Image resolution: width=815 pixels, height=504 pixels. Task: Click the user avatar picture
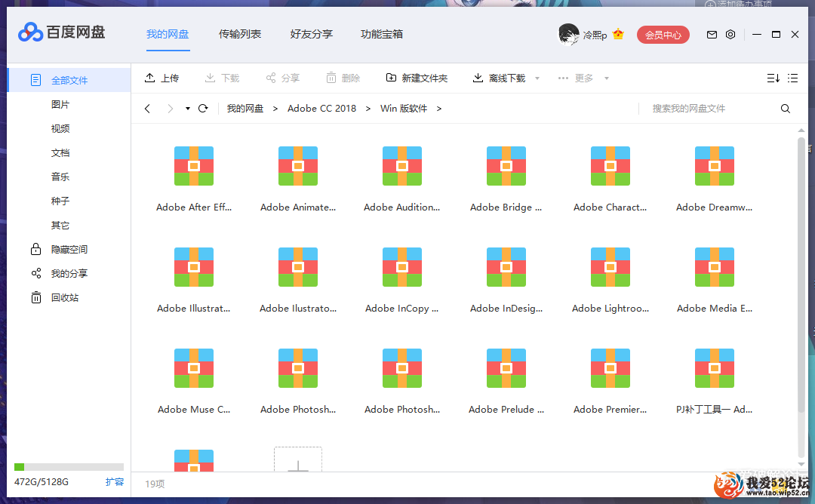569,34
